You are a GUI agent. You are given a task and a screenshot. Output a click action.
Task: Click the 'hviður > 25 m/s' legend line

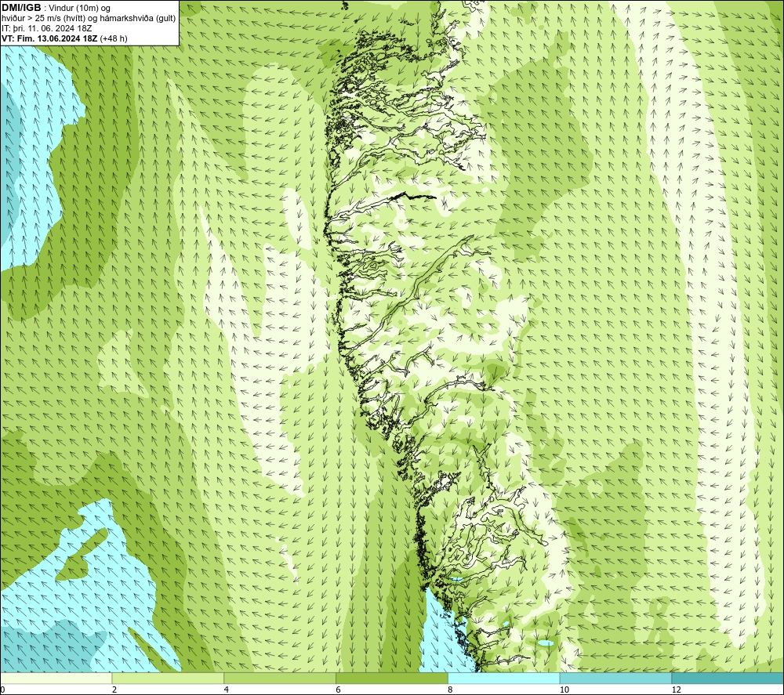pyautogui.click(x=89, y=18)
